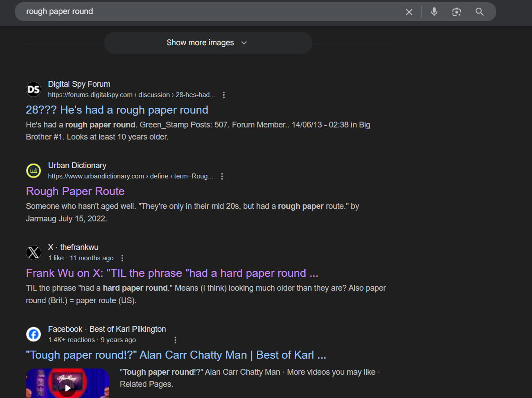Start voice search with microphone icon
This screenshot has width=532, height=398.
point(434,12)
